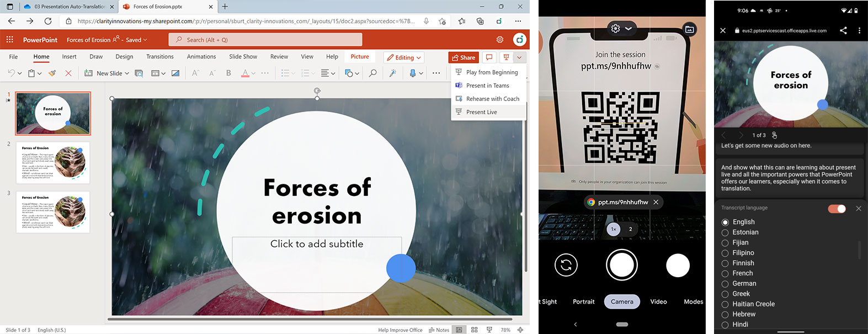Select Present Live from the menu

(x=481, y=112)
